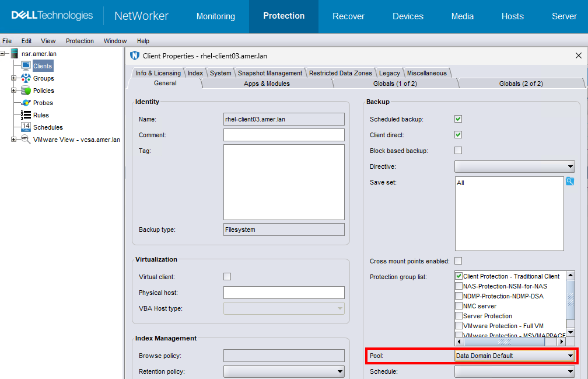This screenshot has height=379, width=588.
Task: Click the Clients monitor icon
Action: point(26,66)
